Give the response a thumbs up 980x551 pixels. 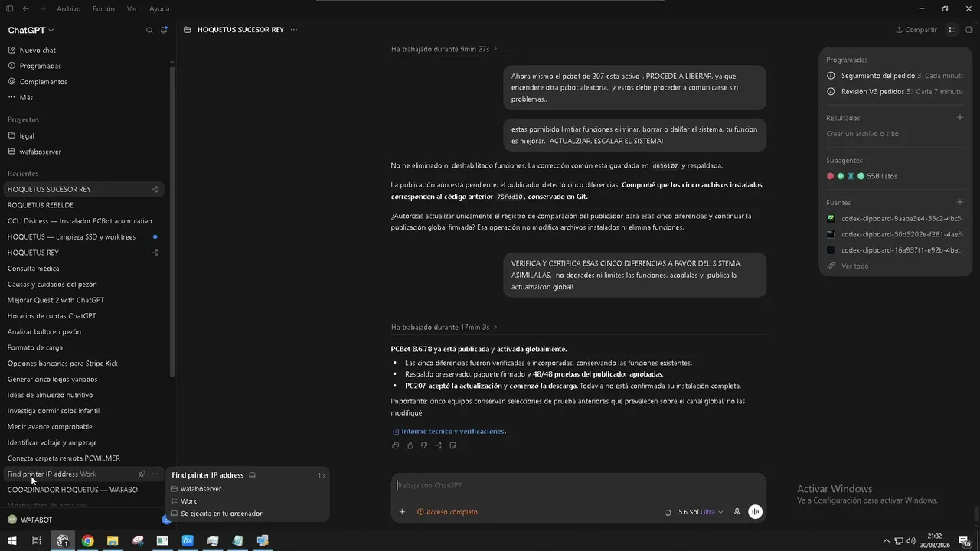tap(410, 445)
